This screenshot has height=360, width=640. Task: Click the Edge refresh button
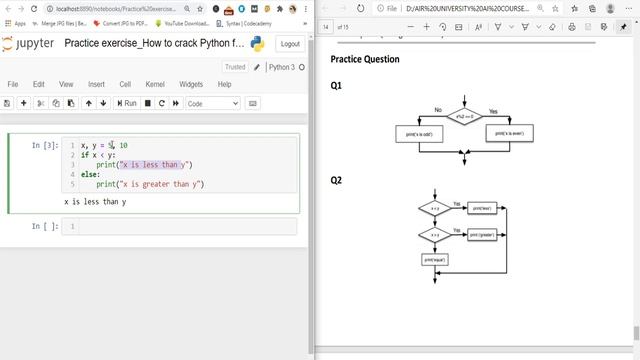(x=360, y=9)
